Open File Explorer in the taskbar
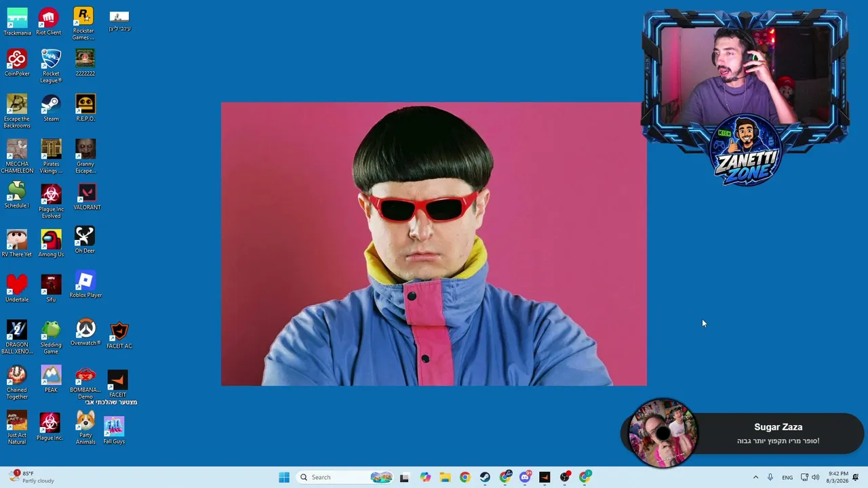This screenshot has width=868, height=488. 445,477
